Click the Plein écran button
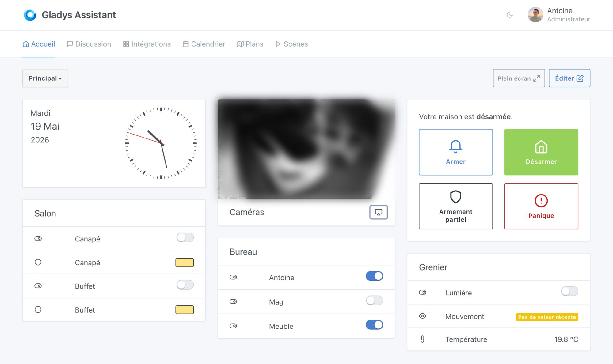The width and height of the screenshot is (613, 364). [x=519, y=78]
